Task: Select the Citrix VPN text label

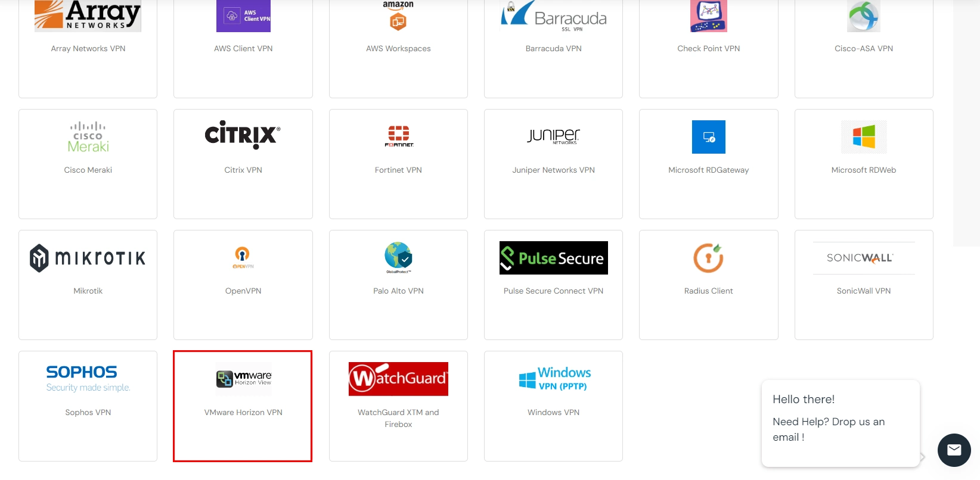Action: (243, 170)
